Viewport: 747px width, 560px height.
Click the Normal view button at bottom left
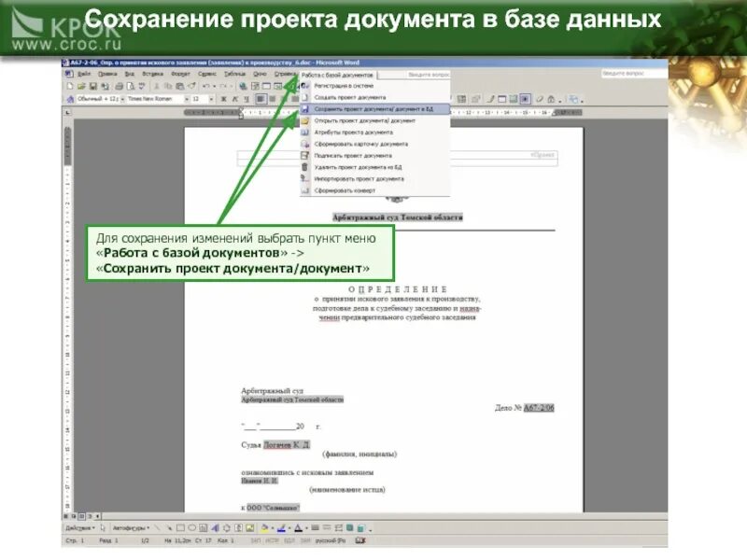(65, 516)
